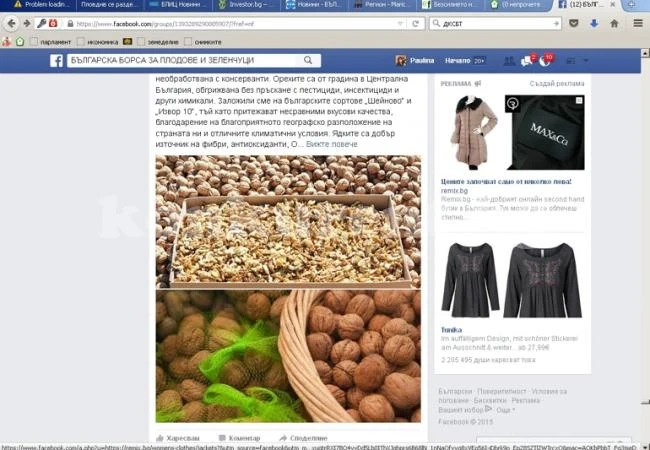This screenshot has width=650, height=450.
Task: Open a new tab with plus button
Action: point(631,5)
